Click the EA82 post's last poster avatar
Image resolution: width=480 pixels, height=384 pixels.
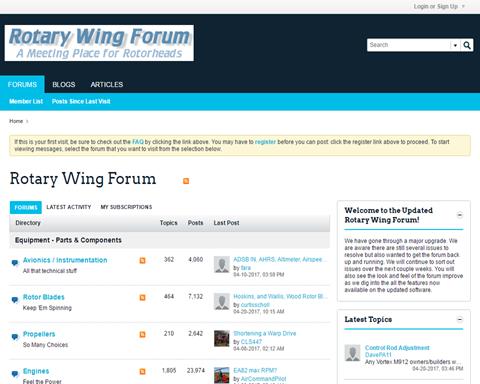[222, 375]
